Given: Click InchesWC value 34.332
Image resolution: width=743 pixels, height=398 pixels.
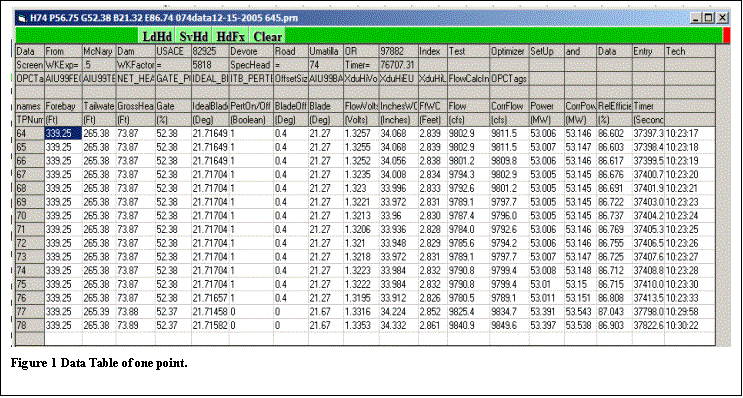Looking at the screenshot, I should [x=398, y=325].
